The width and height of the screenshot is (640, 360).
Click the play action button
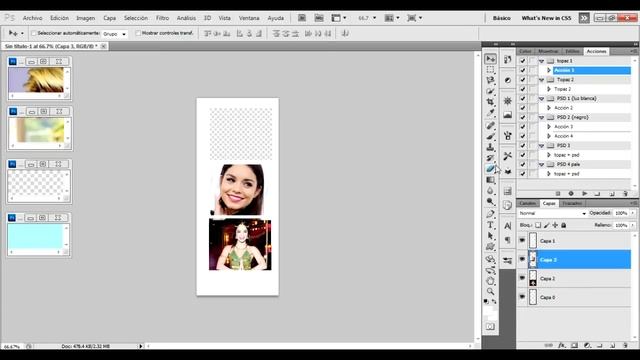coord(584,193)
